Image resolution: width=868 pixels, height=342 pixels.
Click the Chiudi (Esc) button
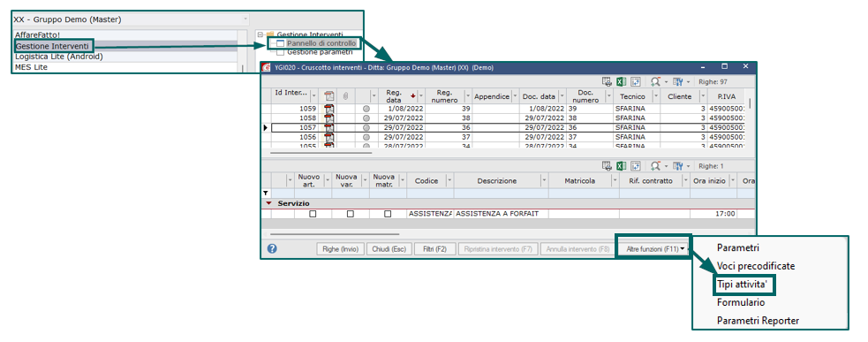click(x=389, y=249)
